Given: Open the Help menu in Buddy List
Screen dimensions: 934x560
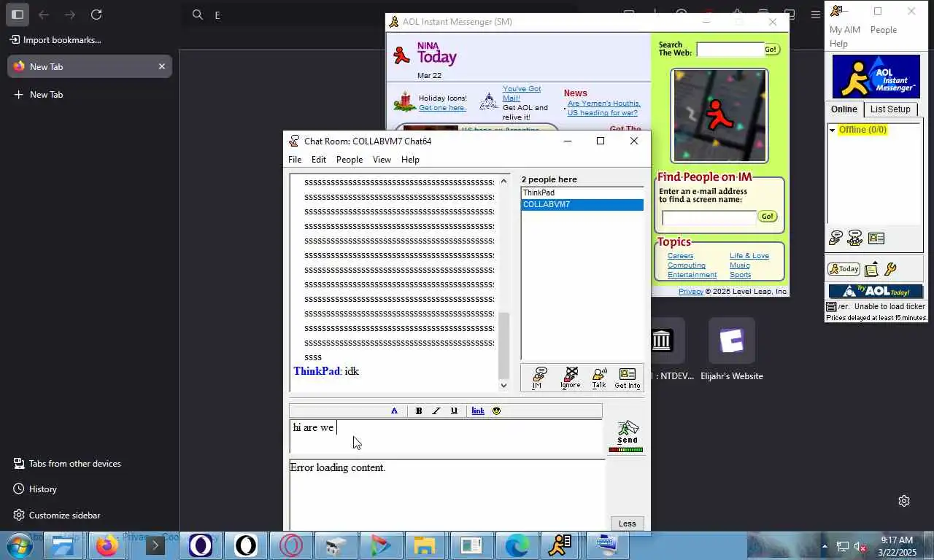Looking at the screenshot, I should [838, 44].
